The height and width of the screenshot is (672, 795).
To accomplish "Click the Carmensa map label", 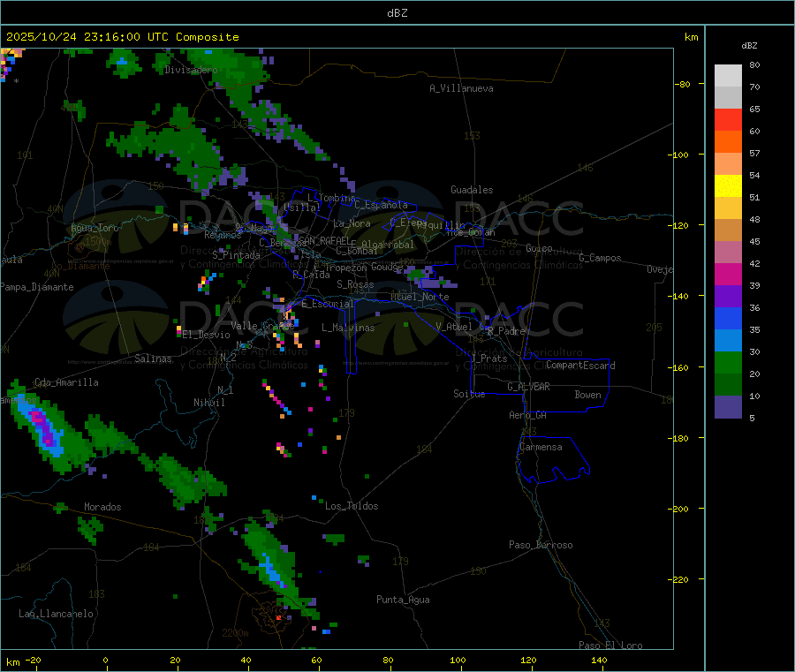I will pyautogui.click(x=541, y=447).
